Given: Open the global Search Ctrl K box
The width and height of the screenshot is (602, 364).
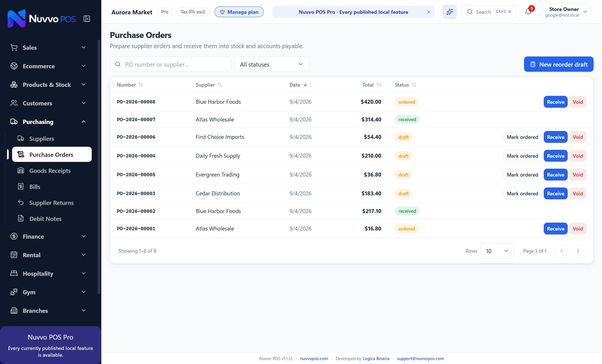Looking at the screenshot, I should pyautogui.click(x=489, y=12).
